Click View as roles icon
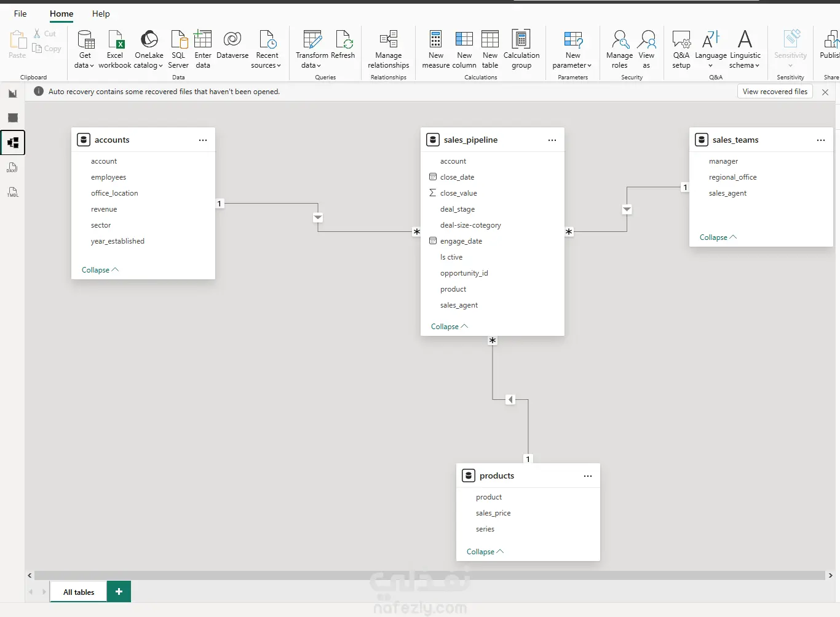The height and width of the screenshot is (617, 840). 646,40
